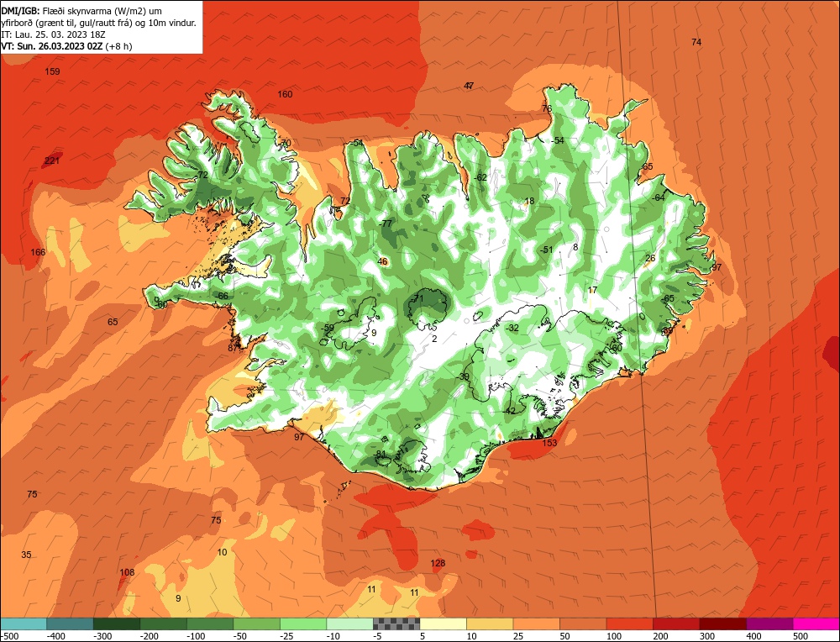
Task: Select the -62 value in the north
Action: (480, 177)
